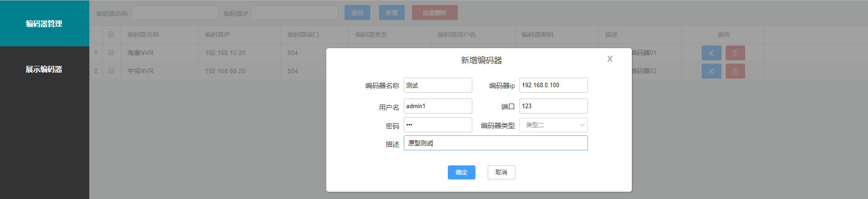Click port 554 in the 宇视NVR row
Image resolution: width=868 pixels, height=199 pixels.
293,71
